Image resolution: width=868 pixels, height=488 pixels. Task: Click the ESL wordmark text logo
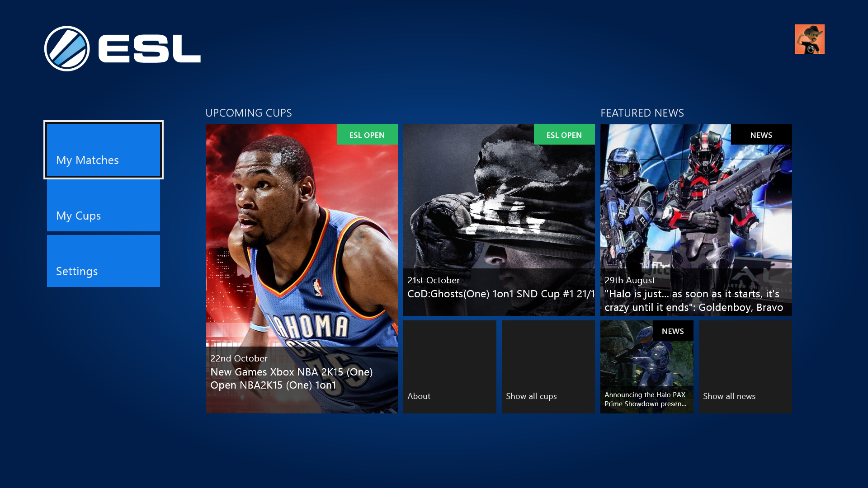click(149, 48)
